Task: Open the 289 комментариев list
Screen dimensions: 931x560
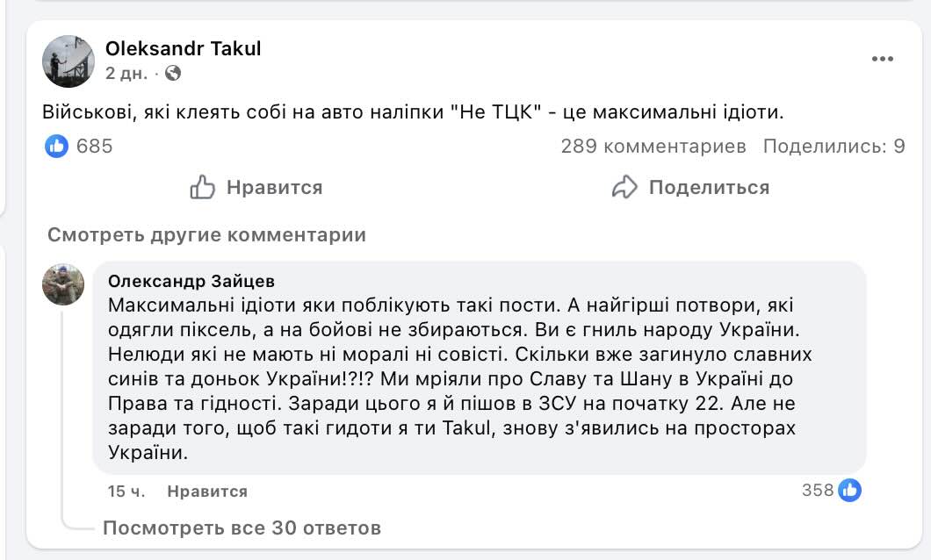Action: pos(653,147)
